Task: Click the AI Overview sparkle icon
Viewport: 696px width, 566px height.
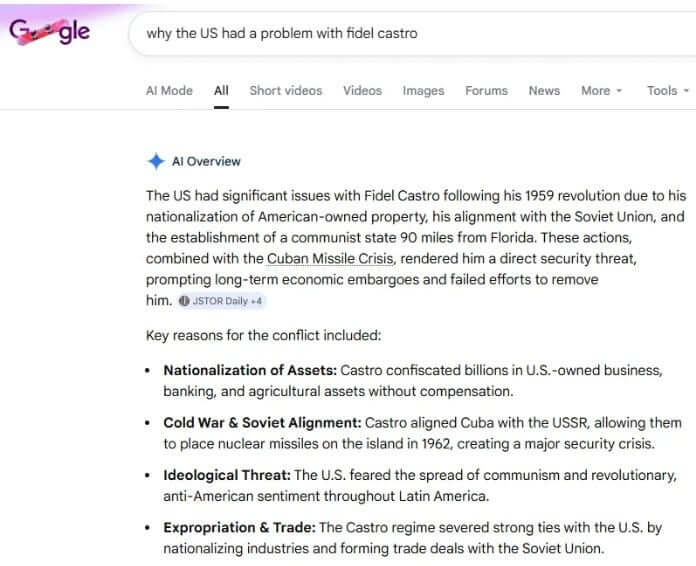Action: (x=156, y=161)
